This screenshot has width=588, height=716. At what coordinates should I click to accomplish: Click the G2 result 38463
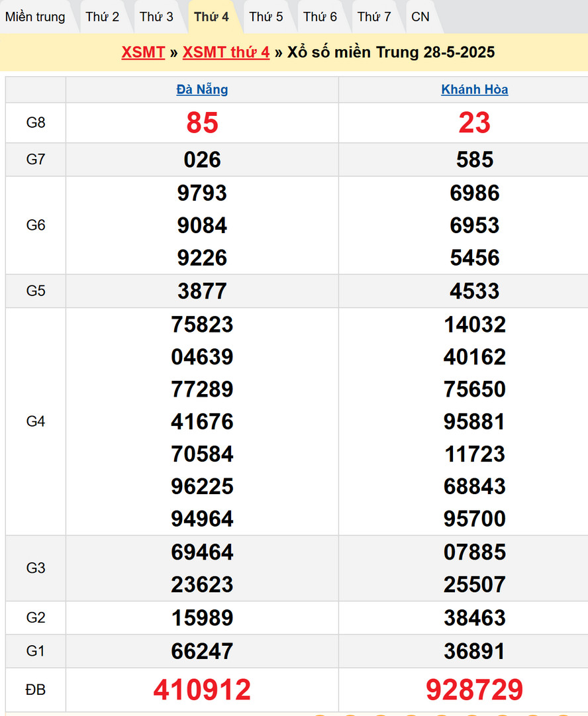point(475,618)
